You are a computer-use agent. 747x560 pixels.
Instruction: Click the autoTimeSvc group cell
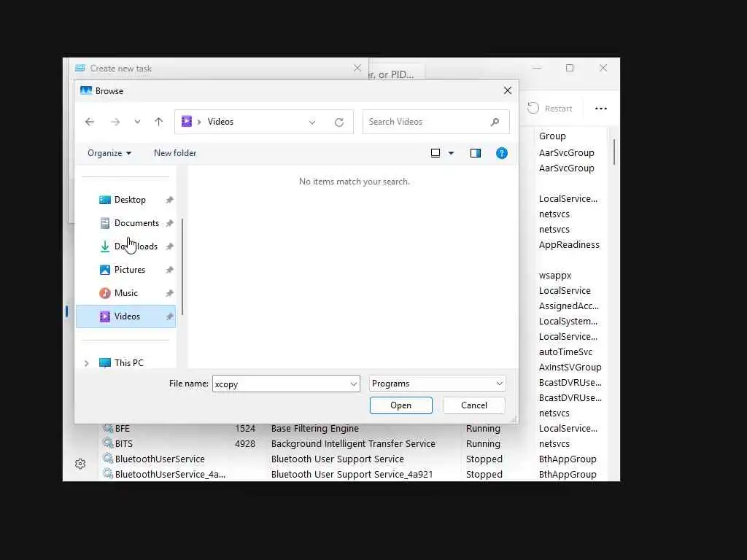566,352
